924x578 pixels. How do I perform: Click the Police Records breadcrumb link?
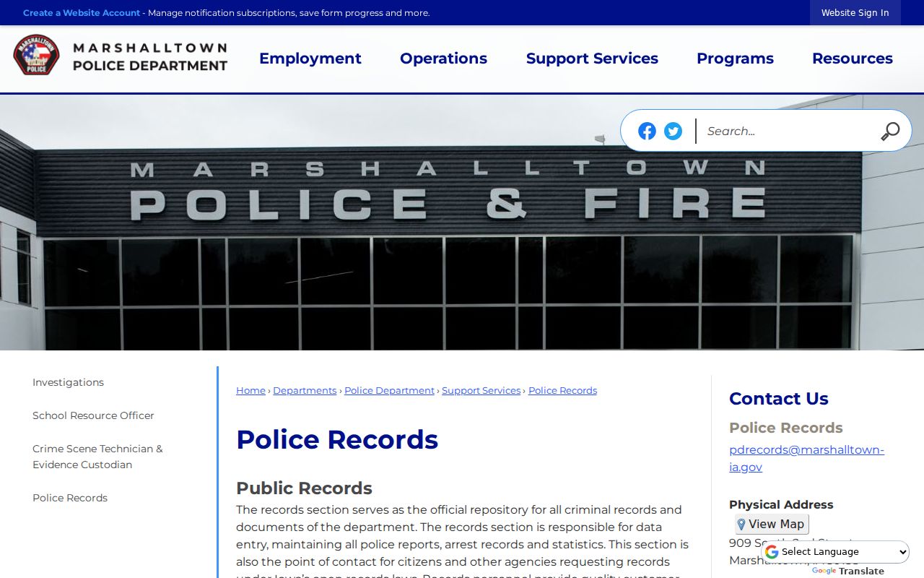(562, 391)
